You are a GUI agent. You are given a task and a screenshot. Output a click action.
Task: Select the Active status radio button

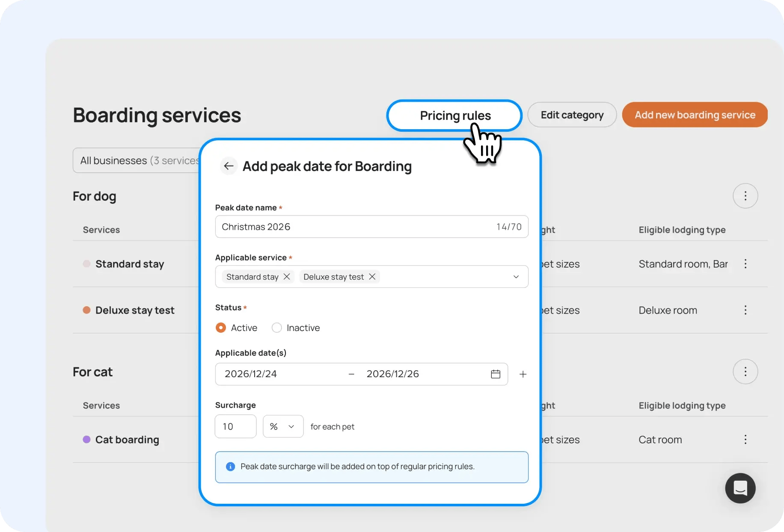pyautogui.click(x=221, y=328)
